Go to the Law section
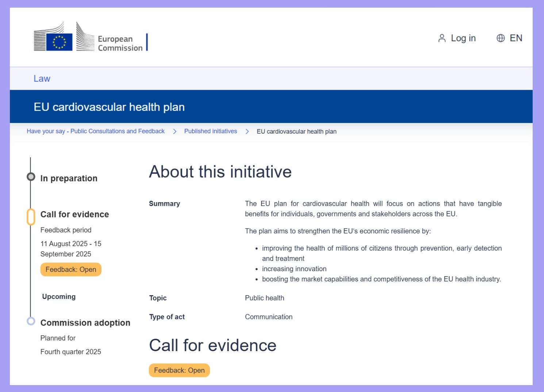 pos(42,79)
